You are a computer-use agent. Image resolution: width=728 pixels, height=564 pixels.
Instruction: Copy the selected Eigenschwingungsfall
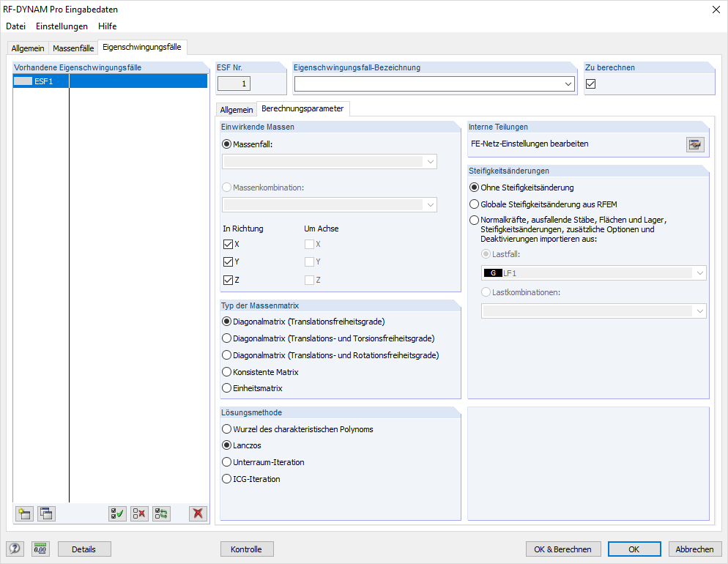[46, 513]
